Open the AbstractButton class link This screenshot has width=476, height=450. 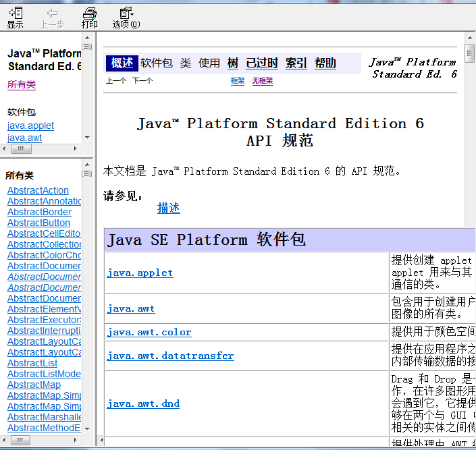[x=38, y=223]
